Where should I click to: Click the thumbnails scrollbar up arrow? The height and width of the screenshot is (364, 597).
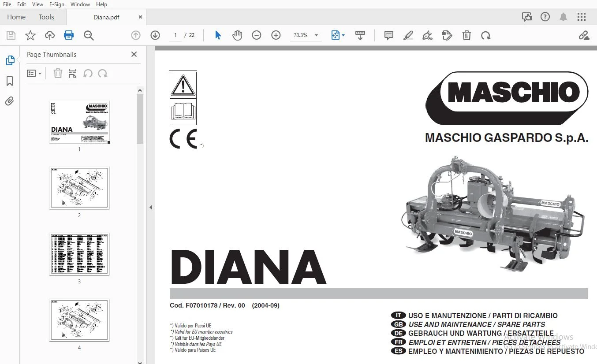[x=140, y=90]
